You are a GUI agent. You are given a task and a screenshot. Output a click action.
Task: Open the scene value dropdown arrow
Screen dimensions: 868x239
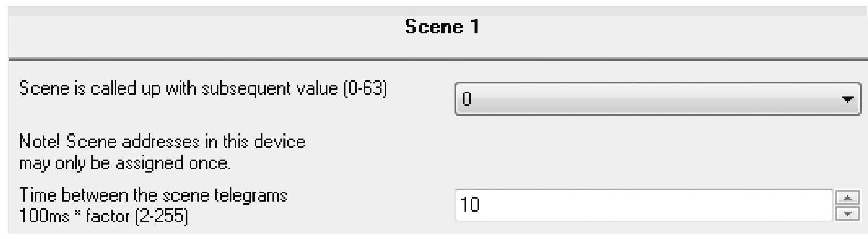tap(847, 99)
